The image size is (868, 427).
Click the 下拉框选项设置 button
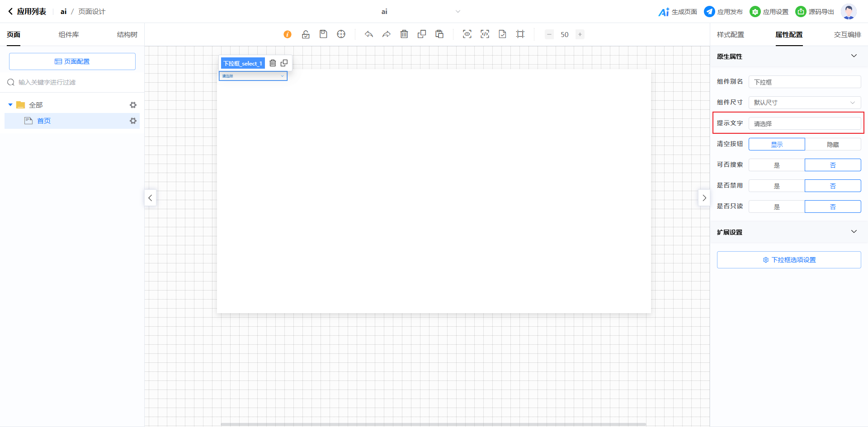point(789,260)
